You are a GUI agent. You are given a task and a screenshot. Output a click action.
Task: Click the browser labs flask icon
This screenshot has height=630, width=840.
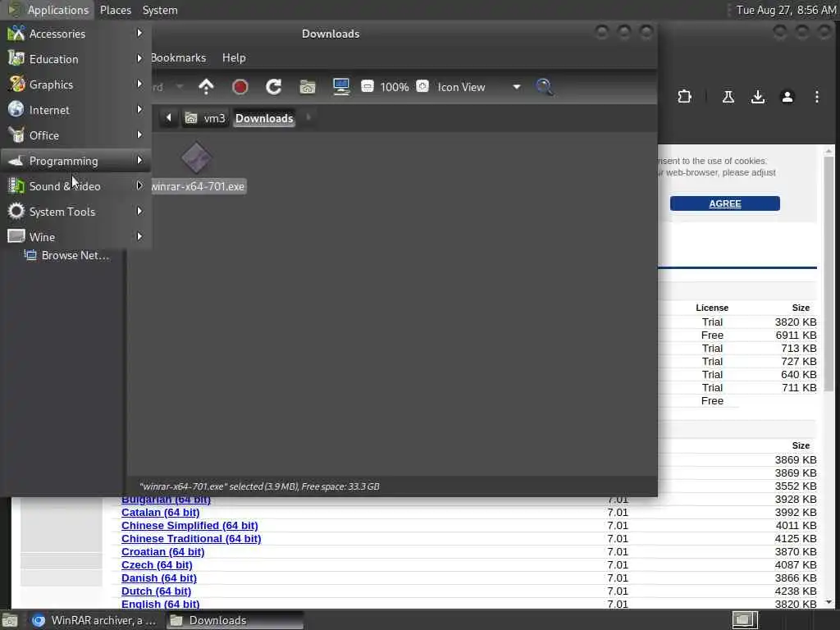tap(728, 97)
